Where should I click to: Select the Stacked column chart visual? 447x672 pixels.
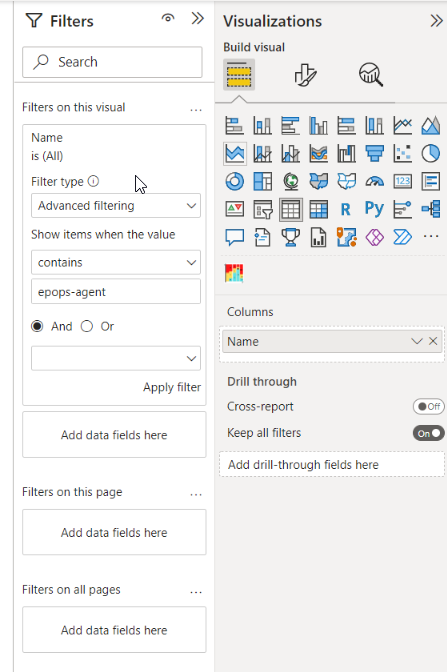262,126
